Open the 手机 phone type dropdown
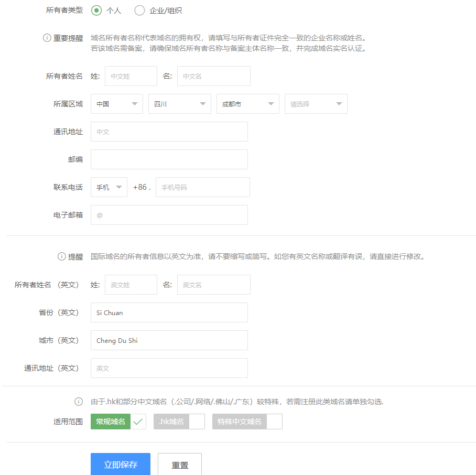Viewport: 476px width, 475px height. pos(109,187)
